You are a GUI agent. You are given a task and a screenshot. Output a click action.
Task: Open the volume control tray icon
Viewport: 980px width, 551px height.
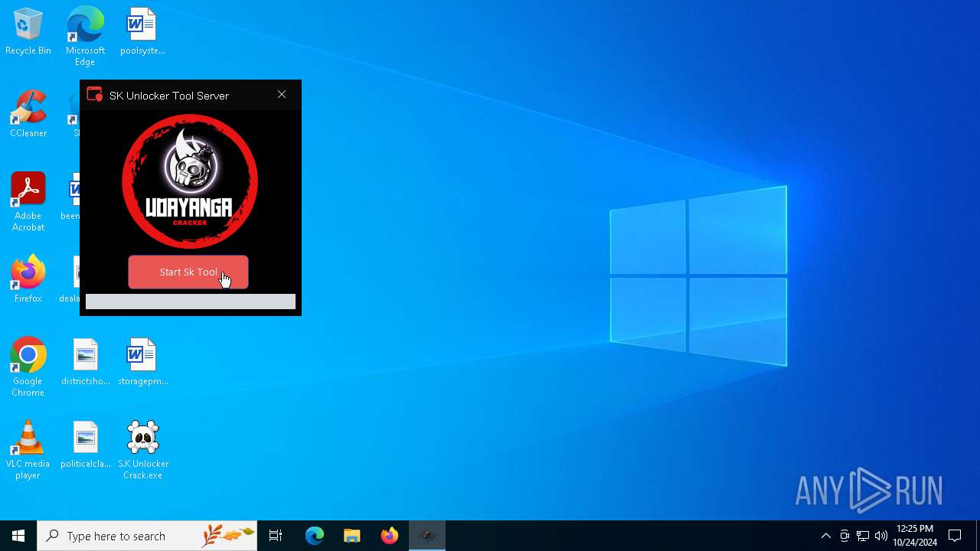click(881, 536)
